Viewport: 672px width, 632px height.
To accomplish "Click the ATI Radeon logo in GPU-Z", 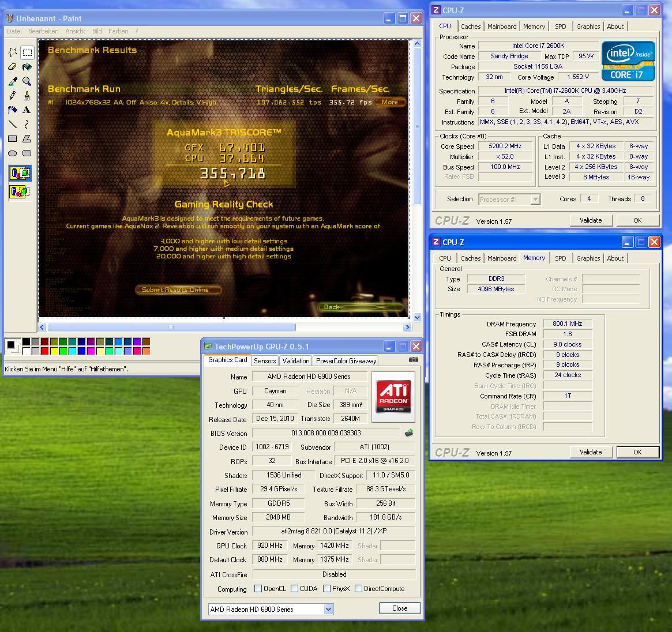I will point(393,397).
